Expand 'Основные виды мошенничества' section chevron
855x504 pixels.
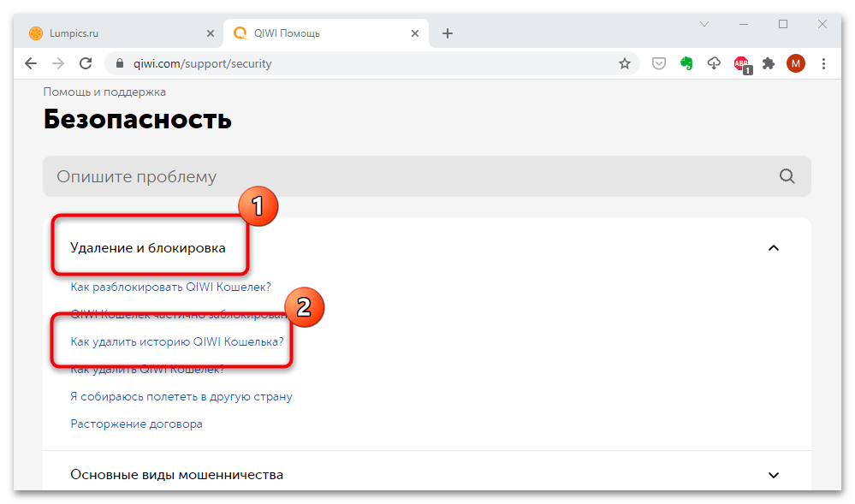click(773, 475)
